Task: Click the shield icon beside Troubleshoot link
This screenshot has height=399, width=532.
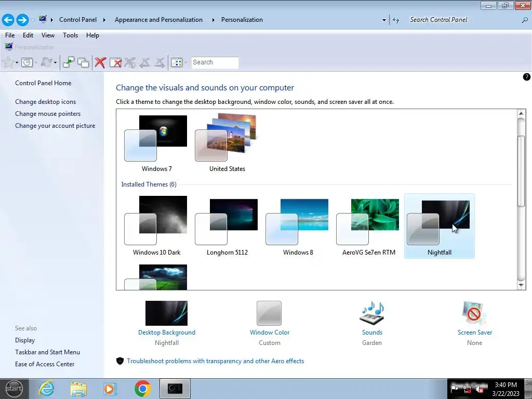Action: (x=120, y=361)
